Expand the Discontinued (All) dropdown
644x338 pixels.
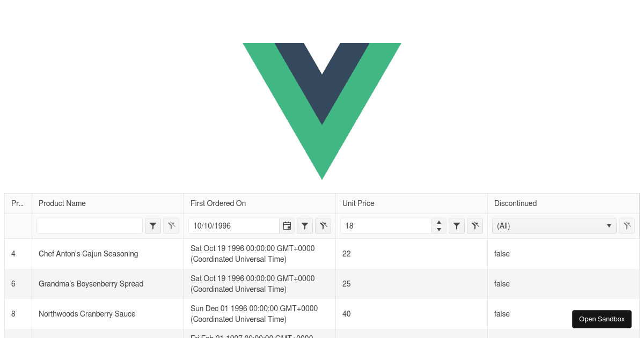[x=554, y=226]
